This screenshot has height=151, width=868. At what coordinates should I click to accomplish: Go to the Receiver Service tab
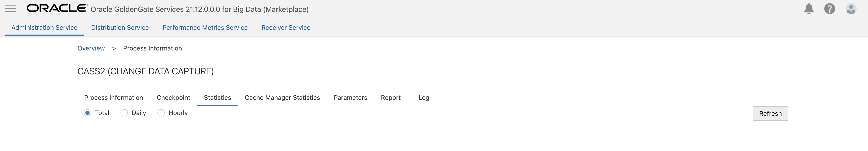pos(286,28)
